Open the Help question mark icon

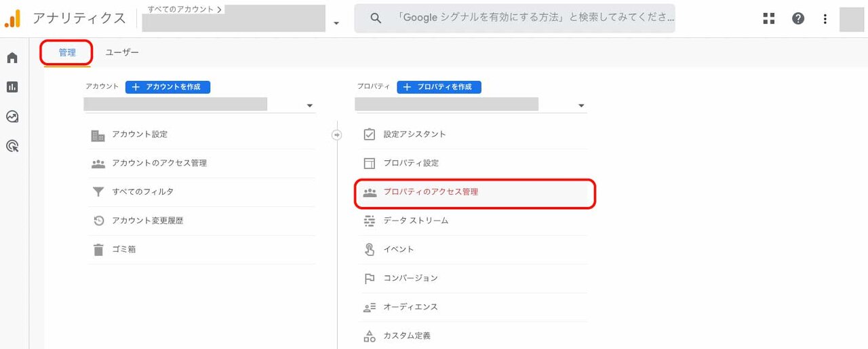(x=798, y=19)
